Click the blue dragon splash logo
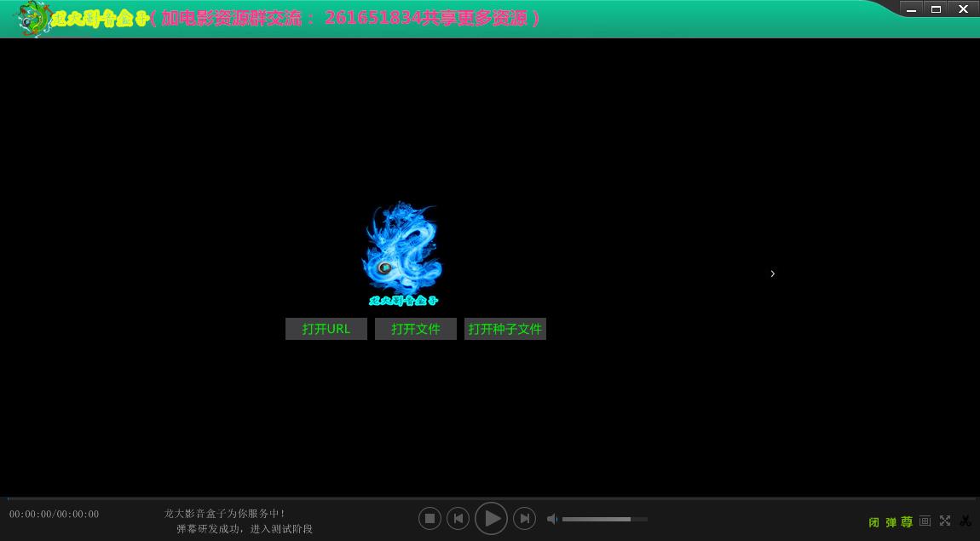 click(x=401, y=250)
